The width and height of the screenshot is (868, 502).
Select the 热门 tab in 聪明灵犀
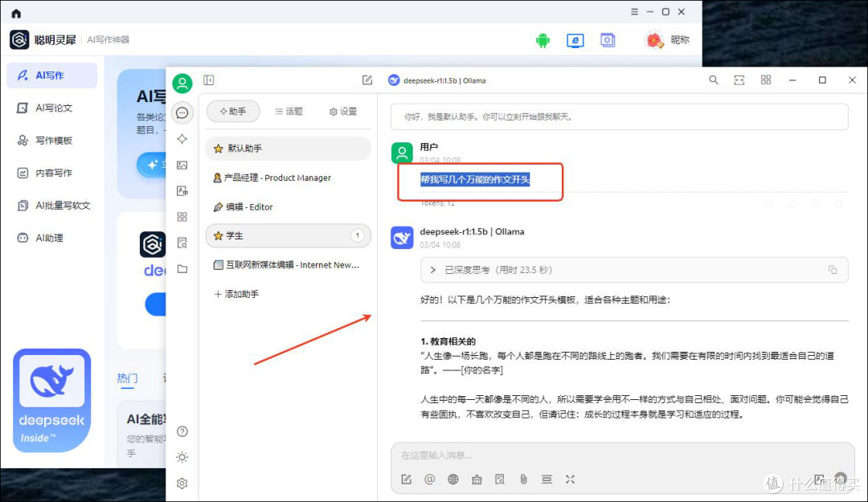pyautogui.click(x=127, y=378)
